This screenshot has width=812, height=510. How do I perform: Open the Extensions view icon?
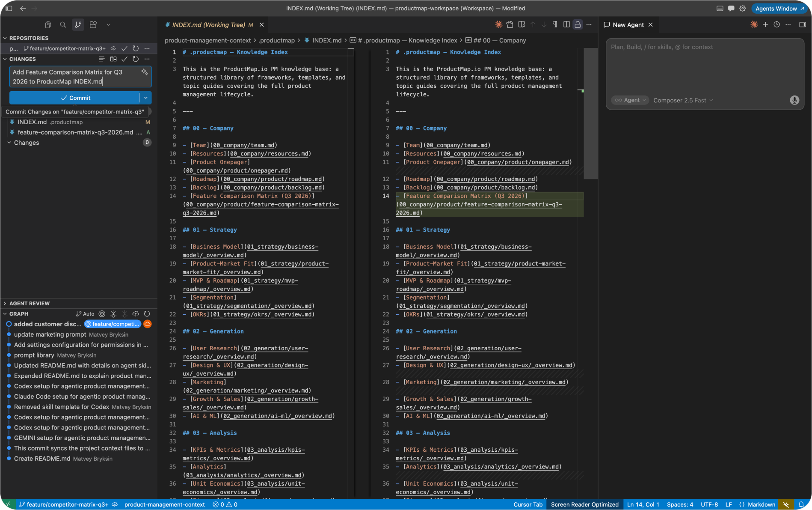tap(93, 25)
